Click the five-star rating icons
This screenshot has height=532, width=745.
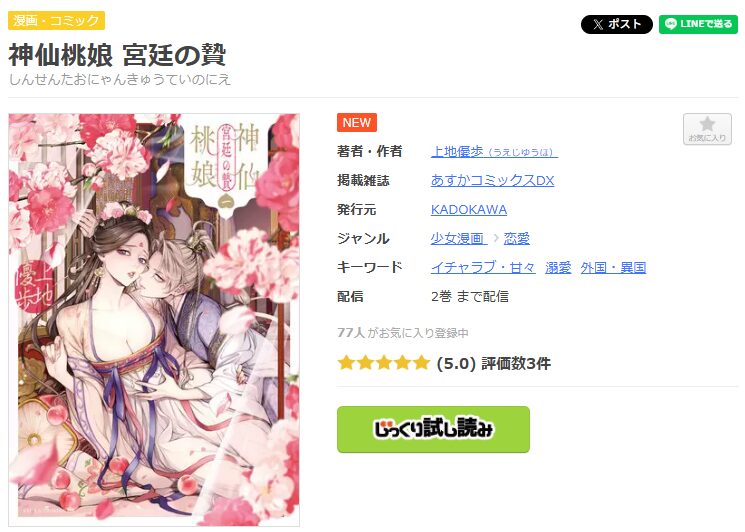click(383, 363)
